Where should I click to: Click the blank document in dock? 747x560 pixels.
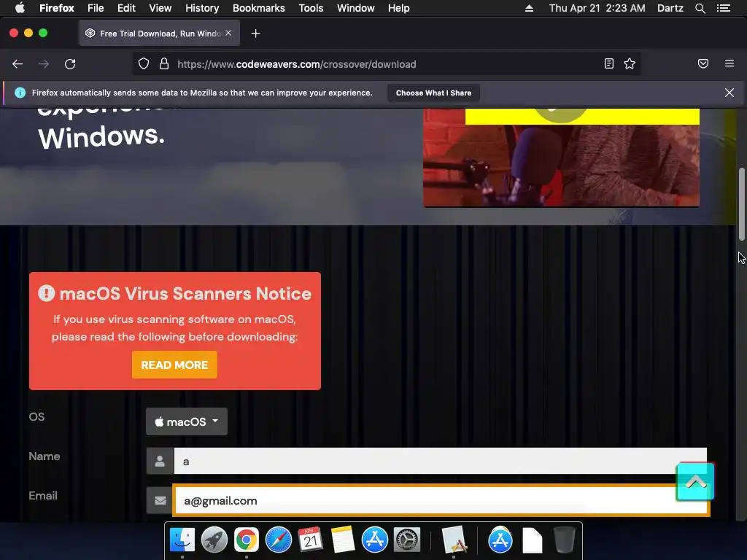(532, 540)
